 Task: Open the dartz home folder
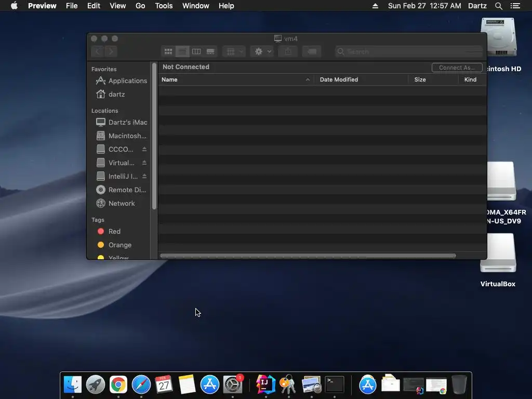coord(110,95)
